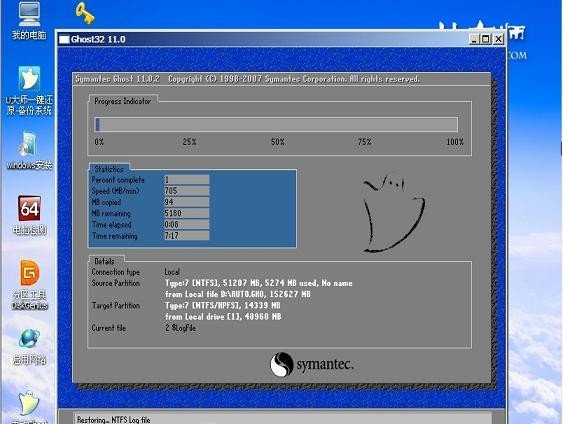This screenshot has width=563, height=424.
Task: Click the 100% progress mark label
Action: click(455, 142)
